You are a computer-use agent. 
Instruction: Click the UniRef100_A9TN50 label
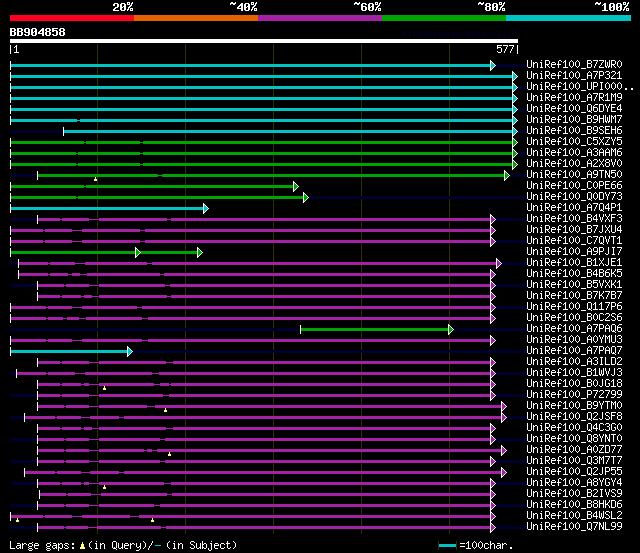[x=574, y=175]
